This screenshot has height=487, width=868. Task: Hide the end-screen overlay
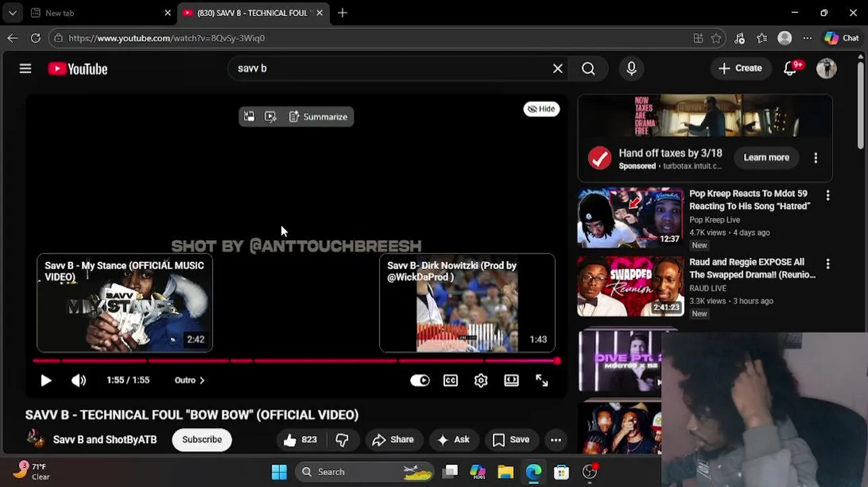541,109
